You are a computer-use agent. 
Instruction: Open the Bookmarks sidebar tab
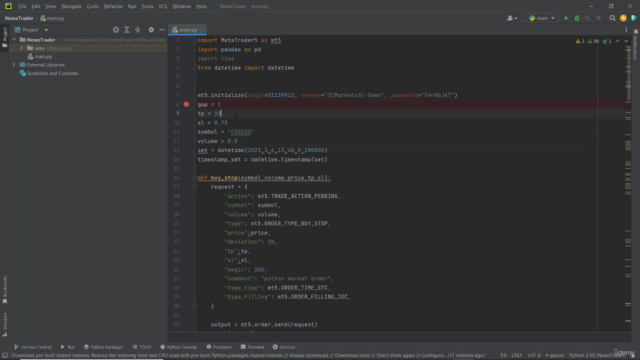click(4, 289)
